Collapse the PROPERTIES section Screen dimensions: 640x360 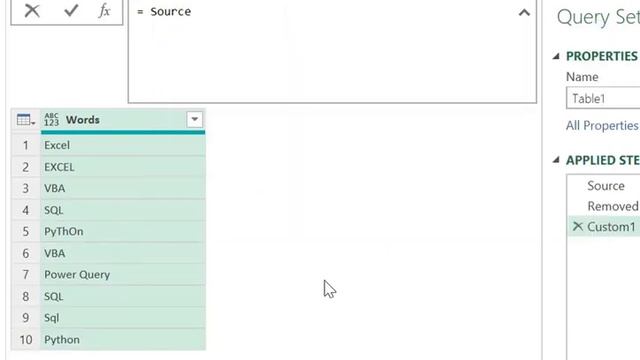(556, 56)
